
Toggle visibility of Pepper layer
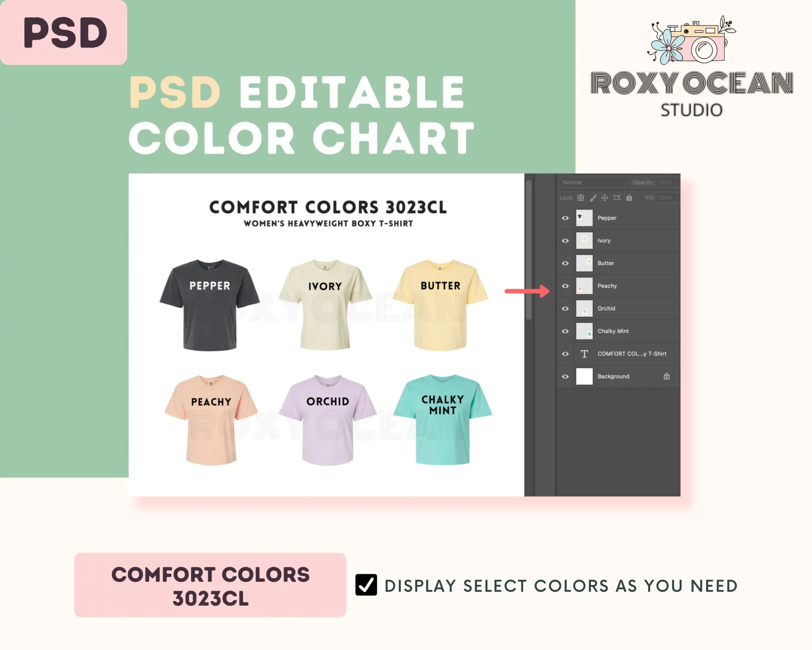pyautogui.click(x=565, y=218)
